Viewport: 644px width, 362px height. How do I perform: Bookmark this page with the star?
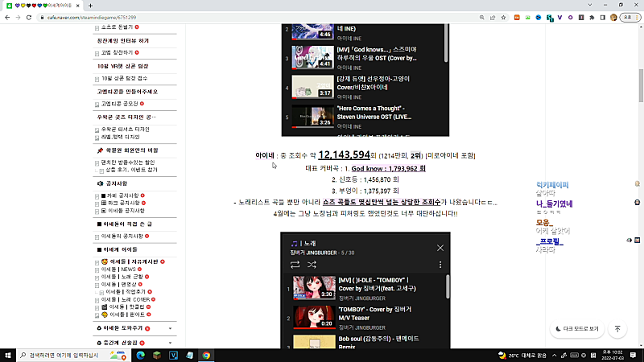click(x=503, y=18)
